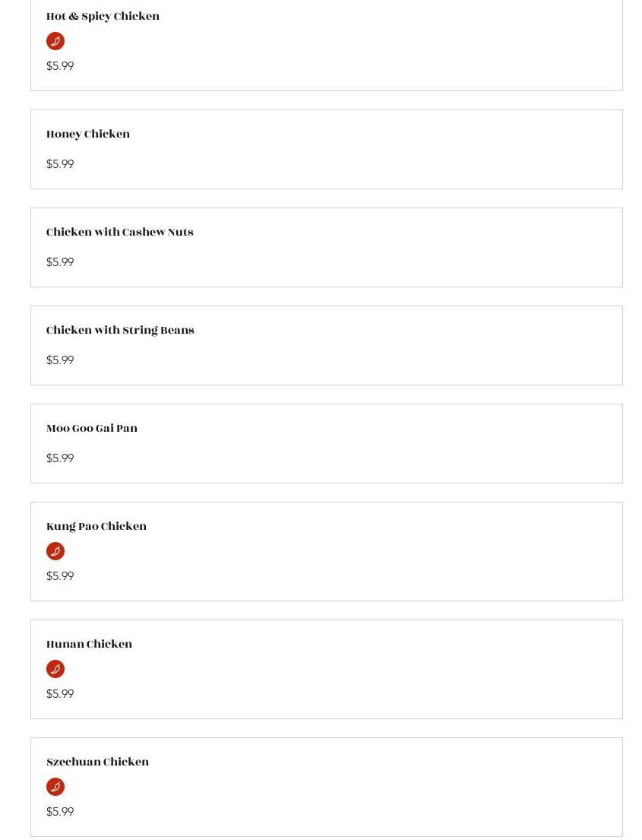
Task: Open the Kung Pao Chicken item
Action: coord(96,526)
